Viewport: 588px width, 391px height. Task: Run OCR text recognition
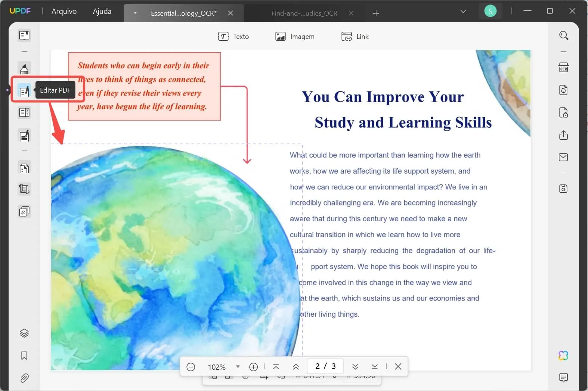[564, 68]
